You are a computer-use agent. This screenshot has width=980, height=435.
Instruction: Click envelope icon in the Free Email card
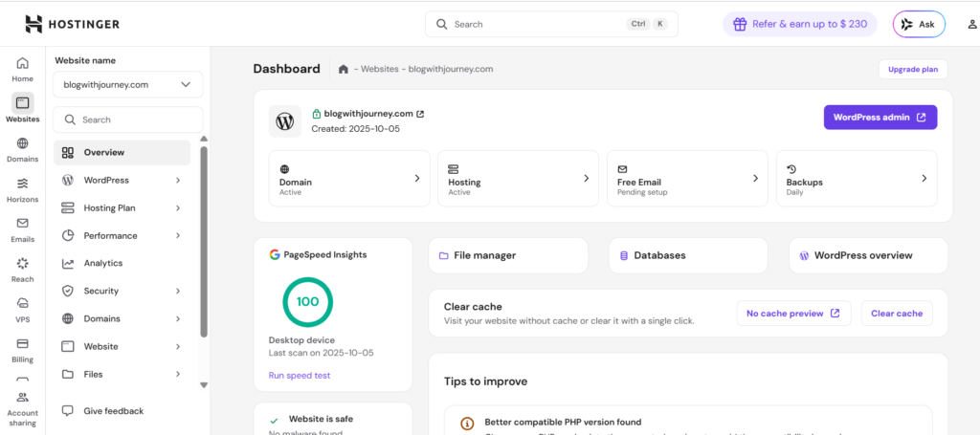622,169
